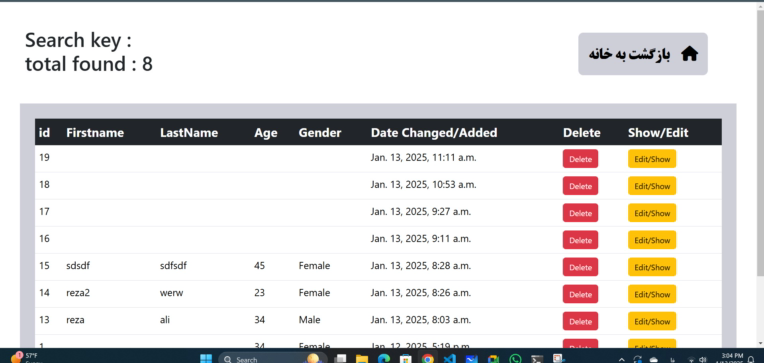The image size is (764, 363).
Task: Click the home icon in the Persian home button
Action: click(689, 54)
